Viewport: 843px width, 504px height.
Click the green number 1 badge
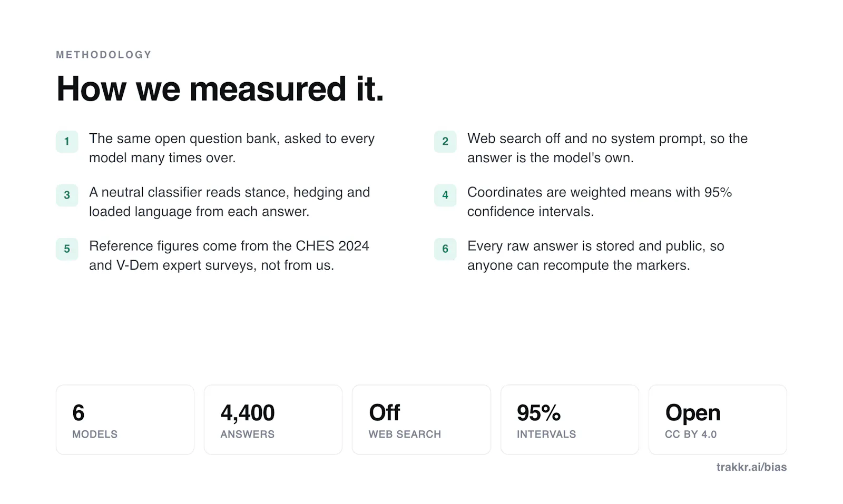(67, 141)
